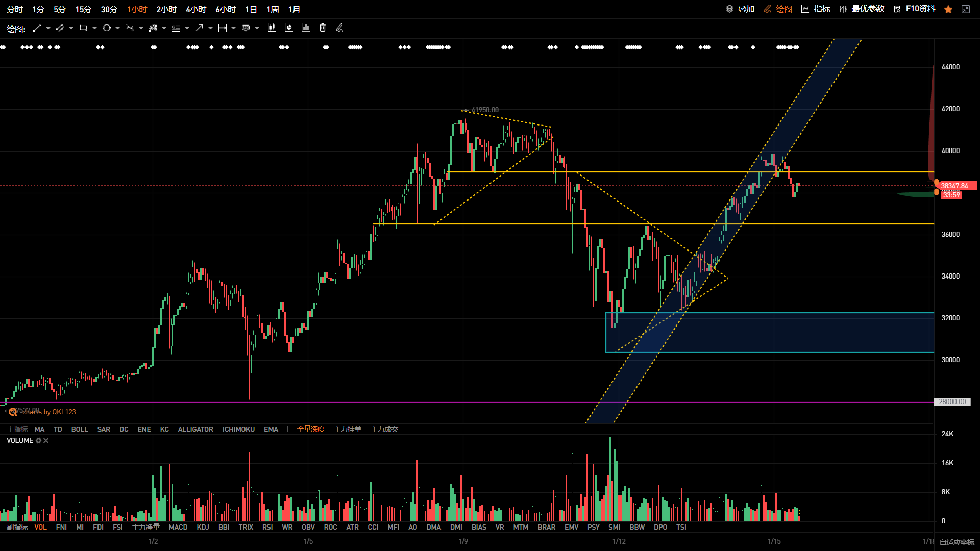Select the candlestick chart drawing icon
Image resolution: width=980 pixels, height=551 pixels.
pos(272,28)
